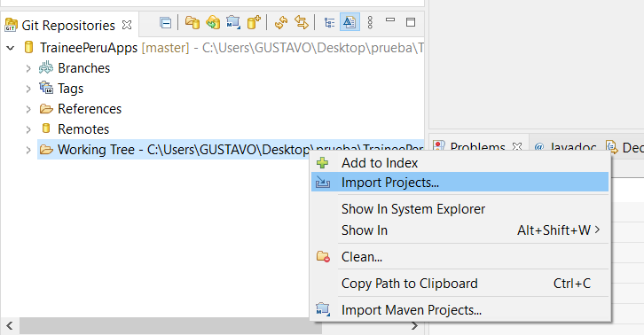Expand the Branches node
644x335 pixels.
[x=28, y=68]
